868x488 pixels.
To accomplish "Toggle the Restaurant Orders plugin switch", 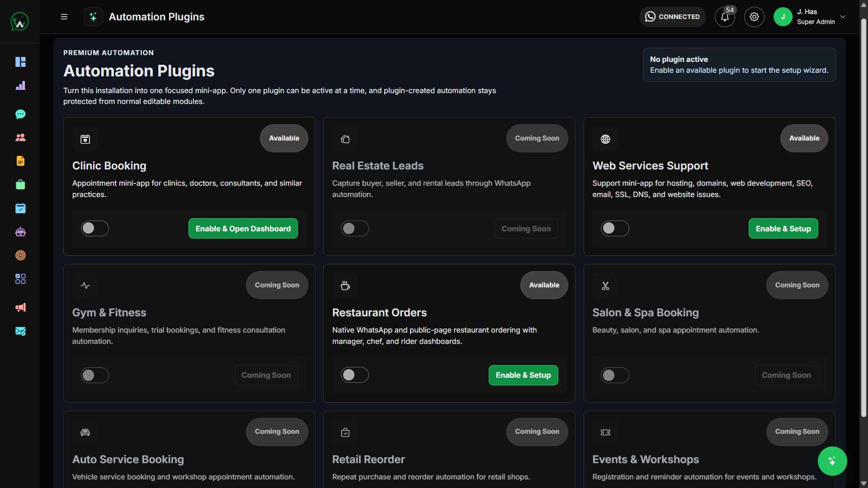I will pyautogui.click(x=355, y=375).
